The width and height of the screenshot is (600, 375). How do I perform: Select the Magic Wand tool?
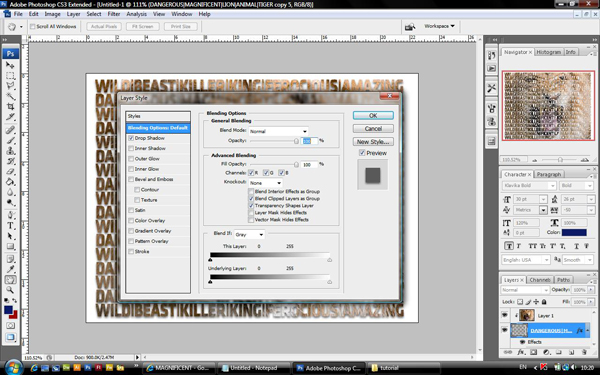pos(10,96)
